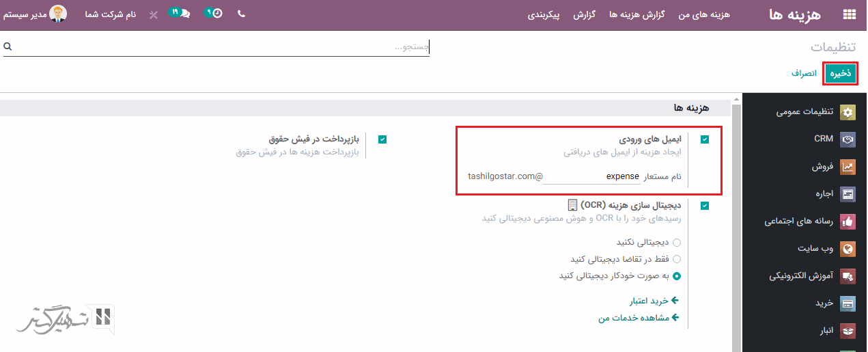Open the 'هزینه های من' menu
Screen dimensions: 868x352
pos(703,14)
